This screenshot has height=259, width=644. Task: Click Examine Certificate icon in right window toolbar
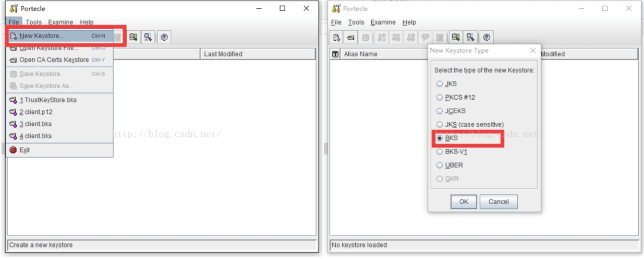coord(455,37)
